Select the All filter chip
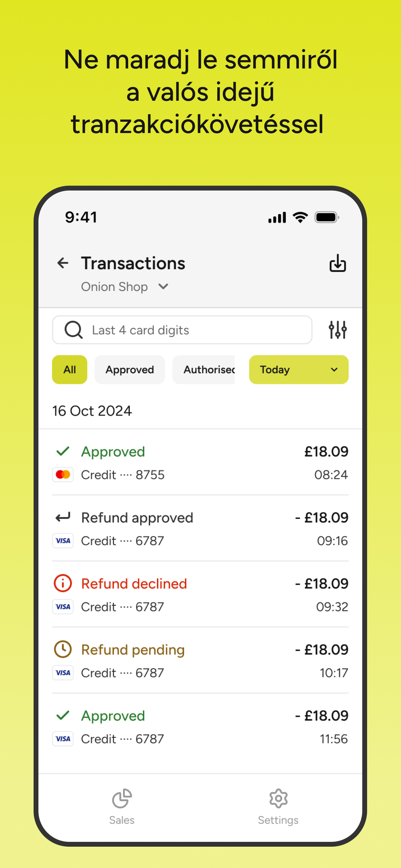 [69, 370]
